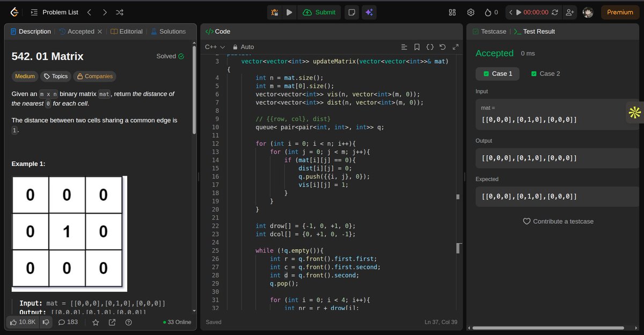
Task: Click the Medium difficulty tag
Action: 25,76
